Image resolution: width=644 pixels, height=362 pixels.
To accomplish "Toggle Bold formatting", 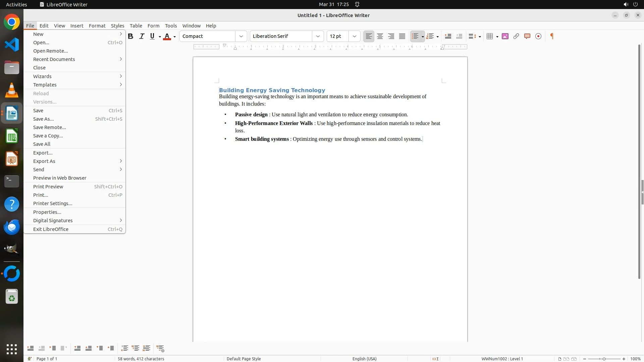I will [130, 36].
